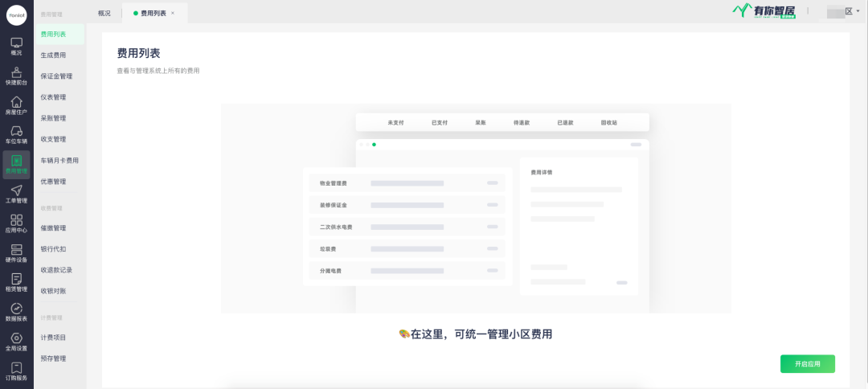Select 生成费用 in the submenu
Viewport: 868px width, 389px height.
tap(53, 55)
